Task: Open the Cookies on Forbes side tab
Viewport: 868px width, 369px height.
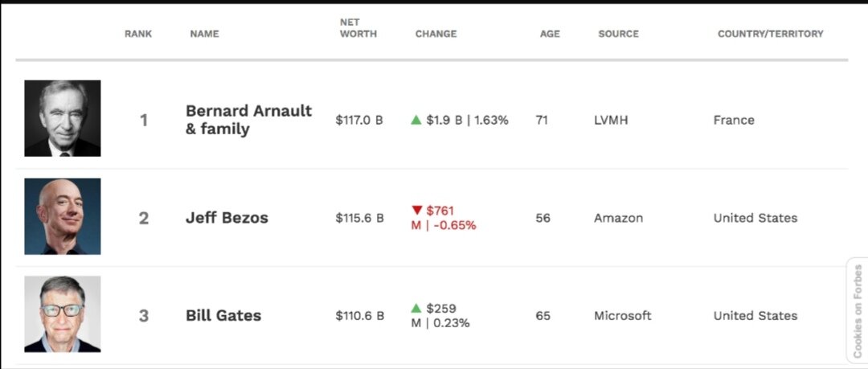Action: tap(858, 311)
